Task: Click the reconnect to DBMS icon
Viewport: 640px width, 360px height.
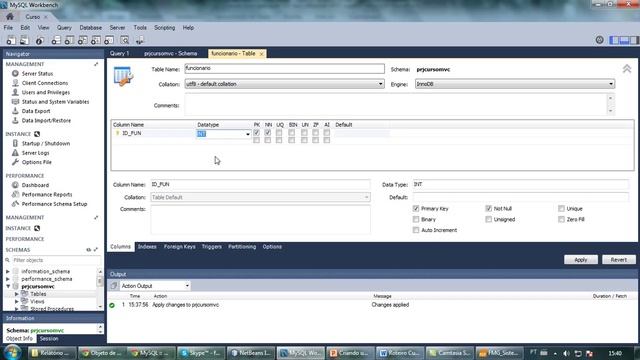Action: coord(140,40)
